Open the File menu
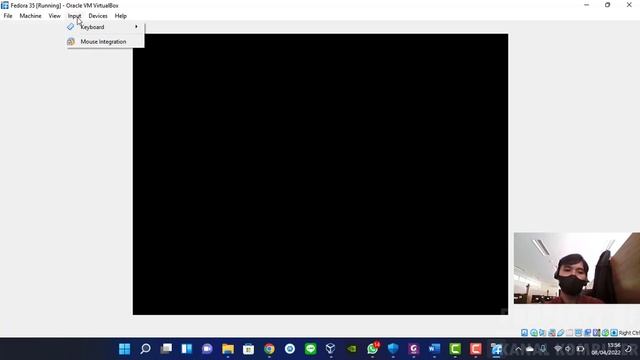Viewport: 640px width, 360px height. tap(8, 16)
